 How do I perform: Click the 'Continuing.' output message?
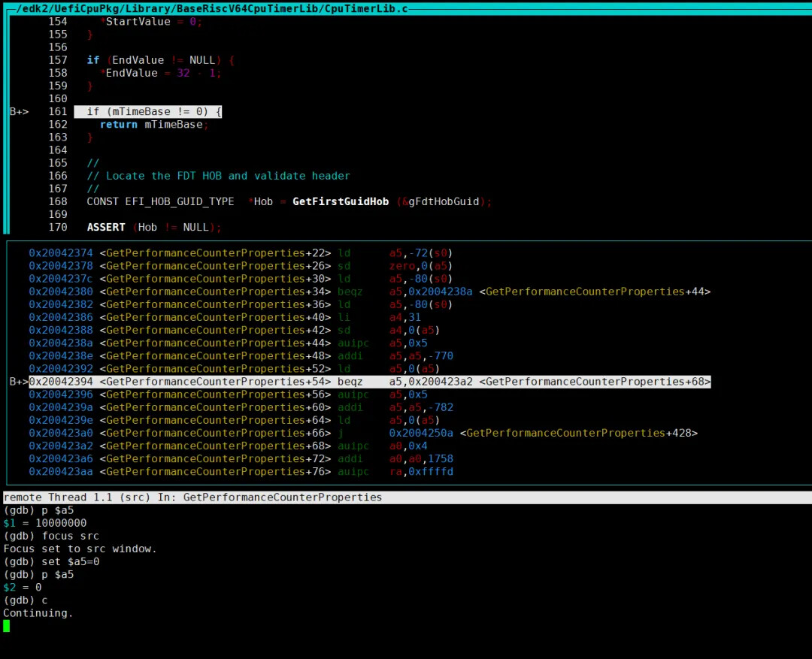(x=38, y=612)
